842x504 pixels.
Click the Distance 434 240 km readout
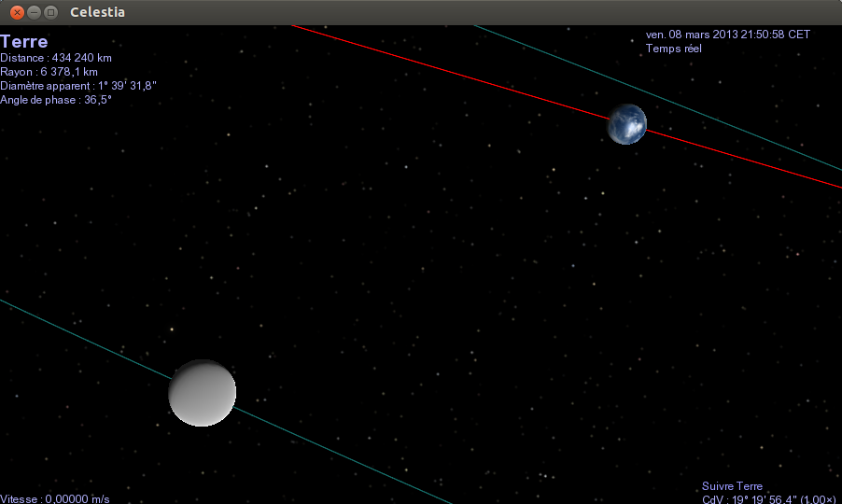(56, 58)
